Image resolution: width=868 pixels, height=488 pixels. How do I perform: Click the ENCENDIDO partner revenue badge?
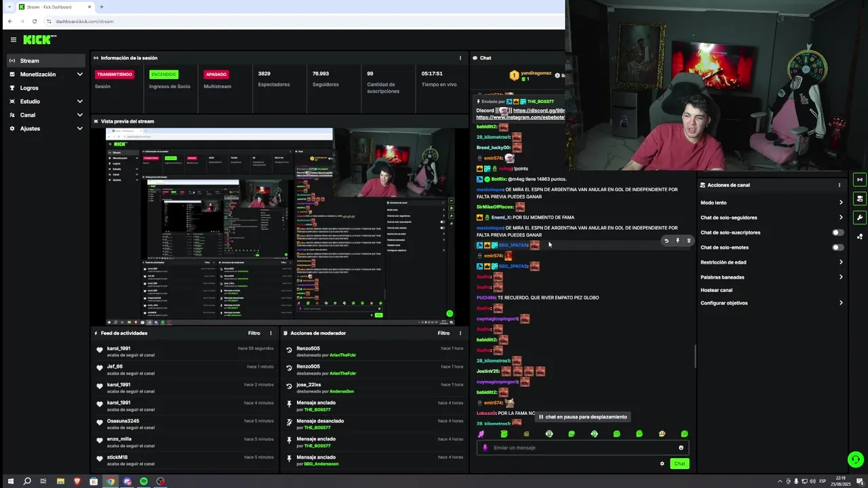[163, 75]
